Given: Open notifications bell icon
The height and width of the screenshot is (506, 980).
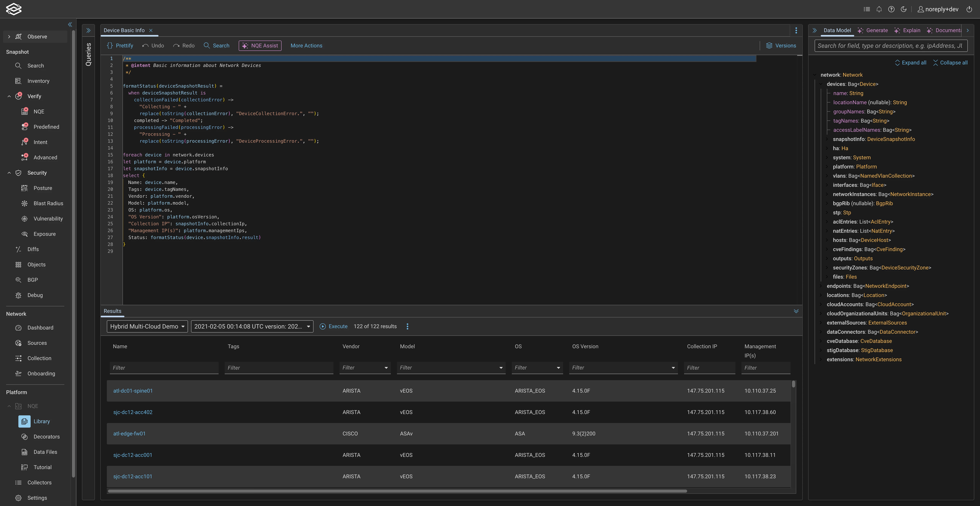Looking at the screenshot, I should coord(879,9).
